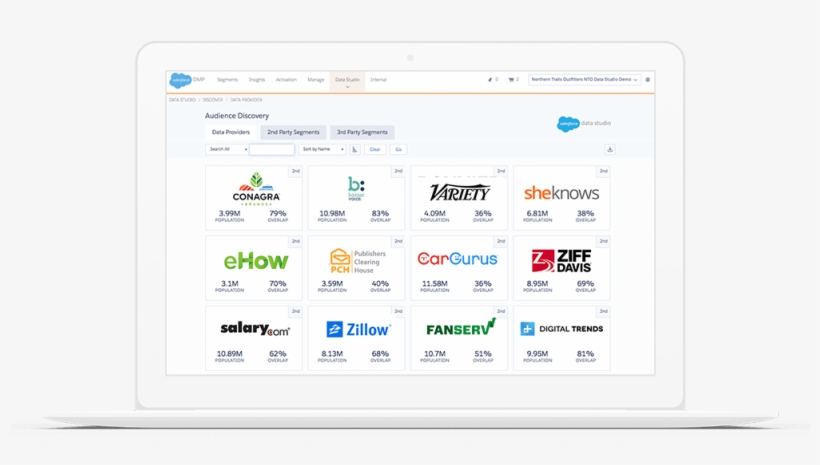This screenshot has height=465, width=820.
Task: Click 68% overlap on Zillow card
Action: click(x=380, y=354)
